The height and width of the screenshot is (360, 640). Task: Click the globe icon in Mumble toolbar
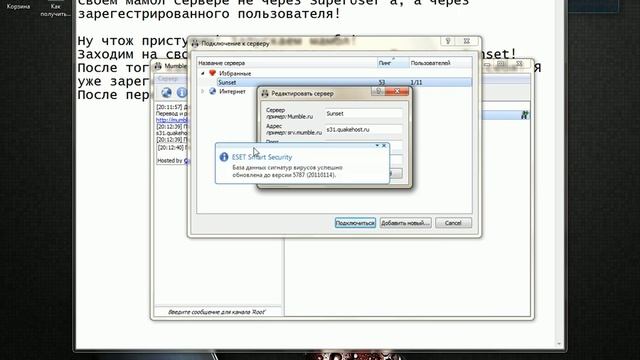(x=166, y=93)
